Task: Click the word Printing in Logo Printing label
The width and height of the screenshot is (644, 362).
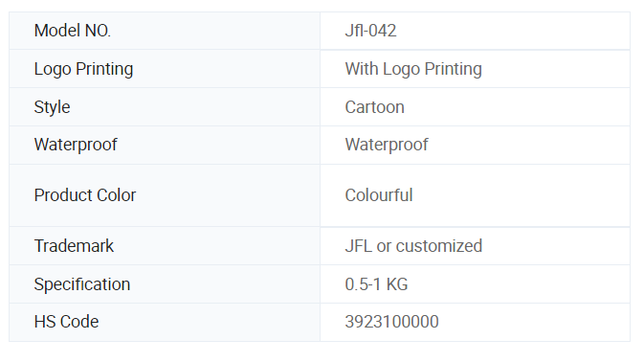Action: coord(104,69)
